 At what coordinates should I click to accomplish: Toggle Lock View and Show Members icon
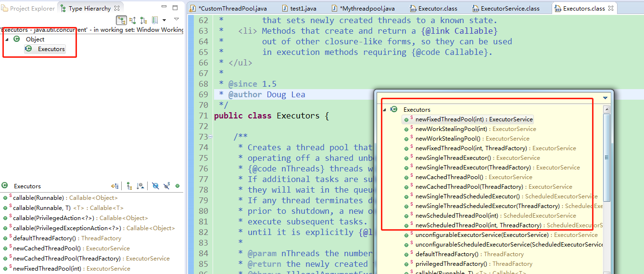114,186
